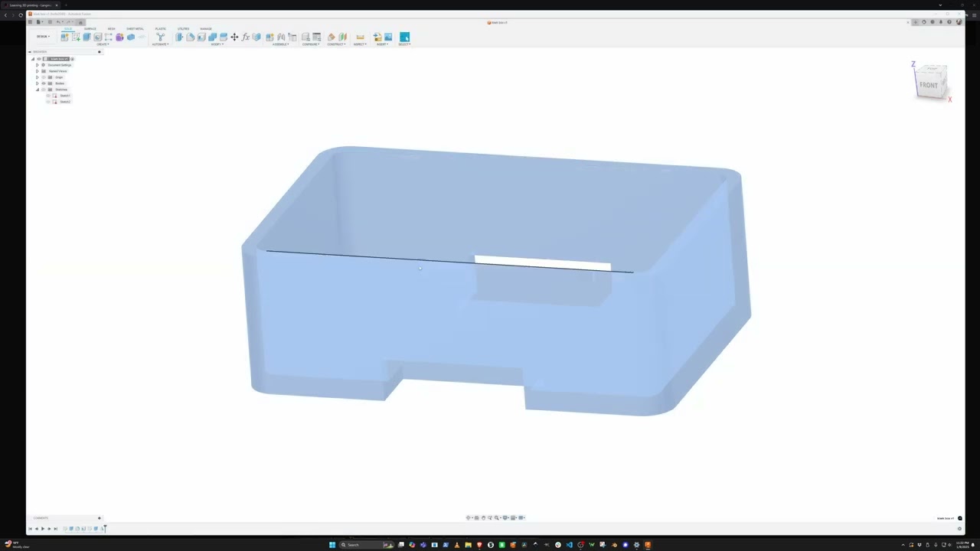
Task: Toggle visibility eye of Sketch2
Action: coord(48,102)
